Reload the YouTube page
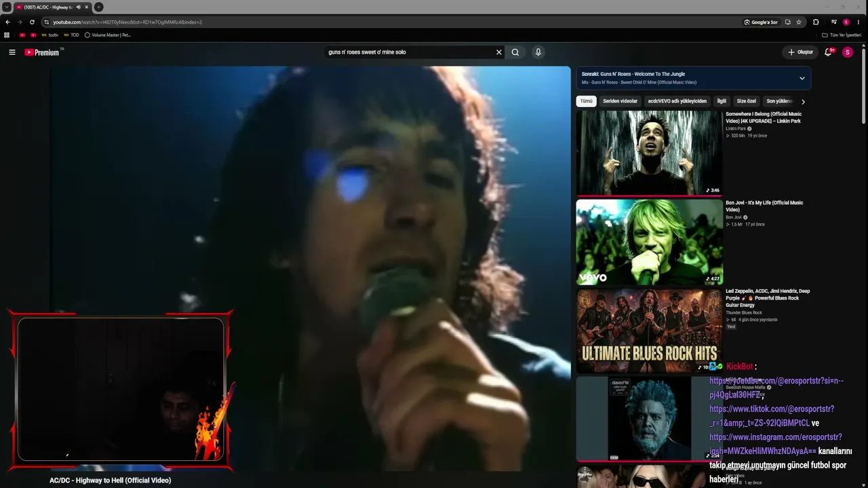This screenshot has width=868, height=488. (x=32, y=22)
